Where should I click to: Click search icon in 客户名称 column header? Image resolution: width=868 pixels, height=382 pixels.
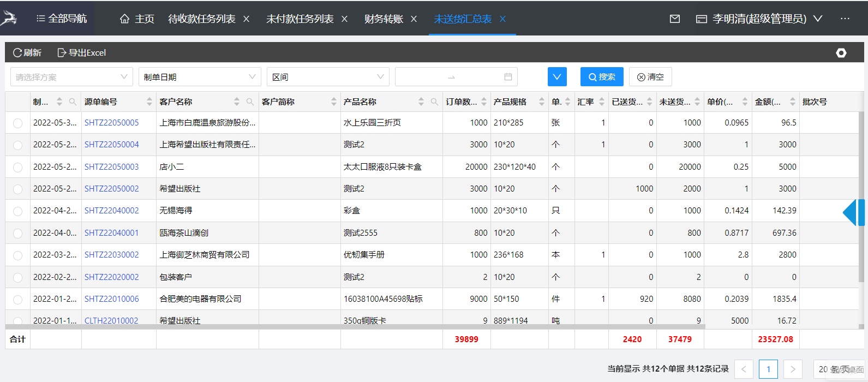point(250,102)
